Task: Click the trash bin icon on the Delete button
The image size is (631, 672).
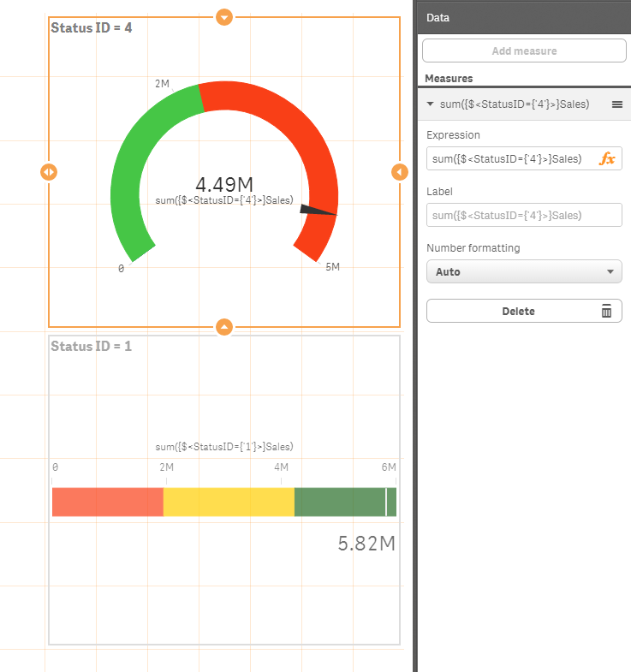Action: (606, 311)
